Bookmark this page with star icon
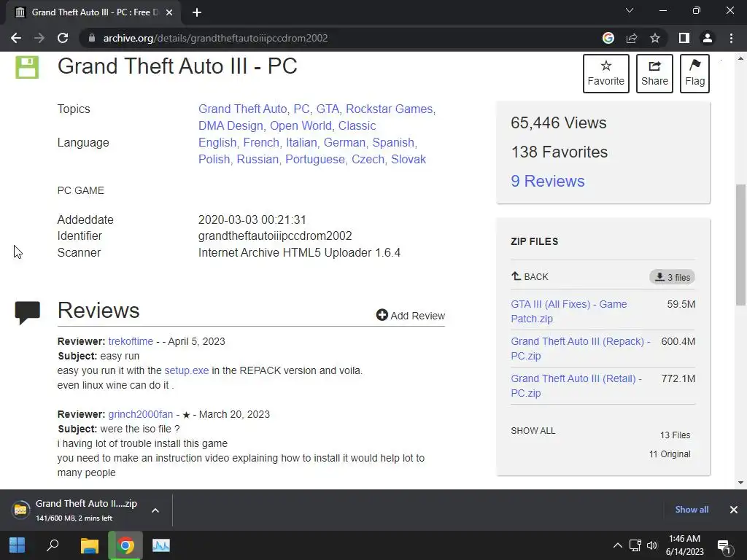This screenshot has height=560, width=747. tap(655, 38)
